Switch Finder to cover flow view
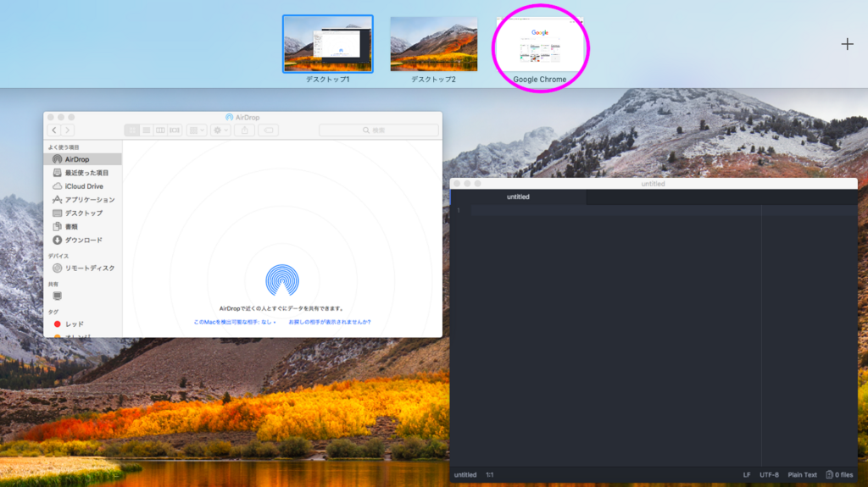The height and width of the screenshot is (487, 868). (175, 130)
